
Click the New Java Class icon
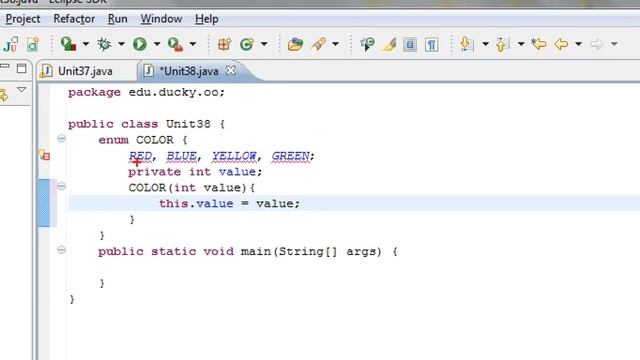click(247, 44)
